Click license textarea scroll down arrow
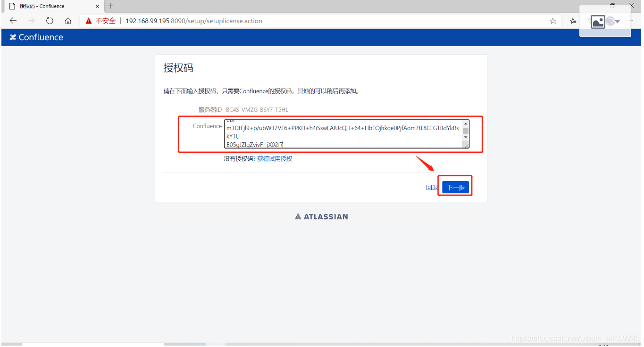644x347 pixels. [x=466, y=137]
